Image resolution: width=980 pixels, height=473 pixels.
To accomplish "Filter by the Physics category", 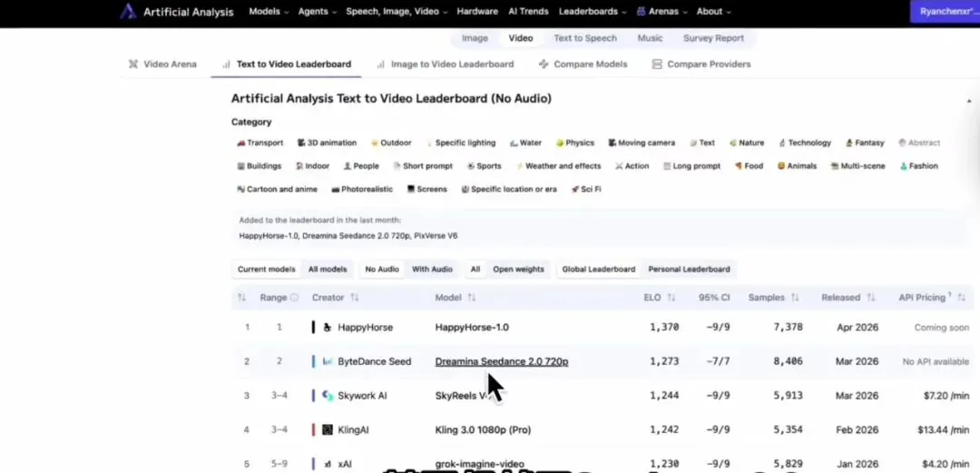I will tap(575, 143).
